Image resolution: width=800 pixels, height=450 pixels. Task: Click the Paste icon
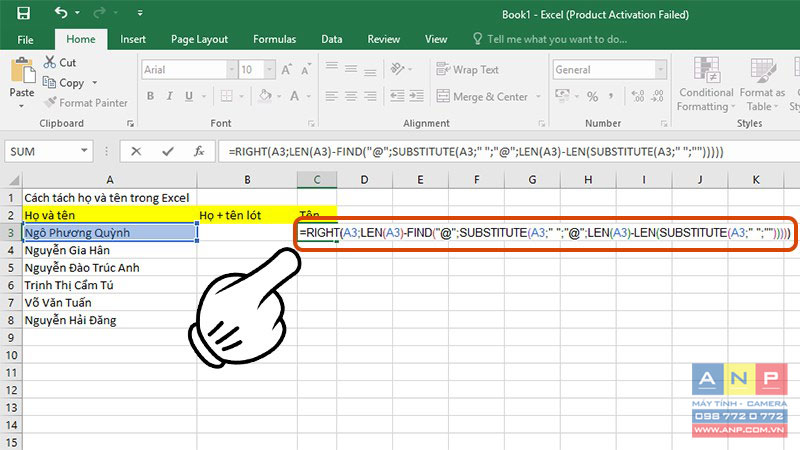coord(22,70)
